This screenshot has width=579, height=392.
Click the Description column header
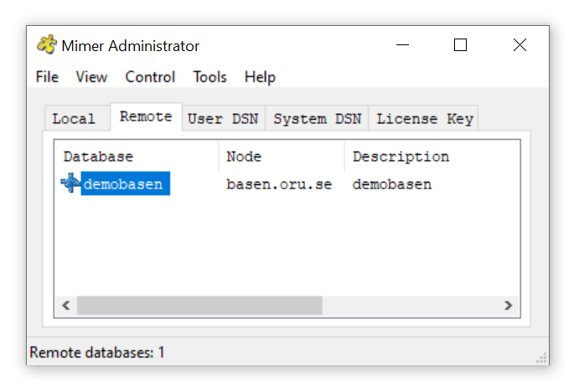(432, 157)
